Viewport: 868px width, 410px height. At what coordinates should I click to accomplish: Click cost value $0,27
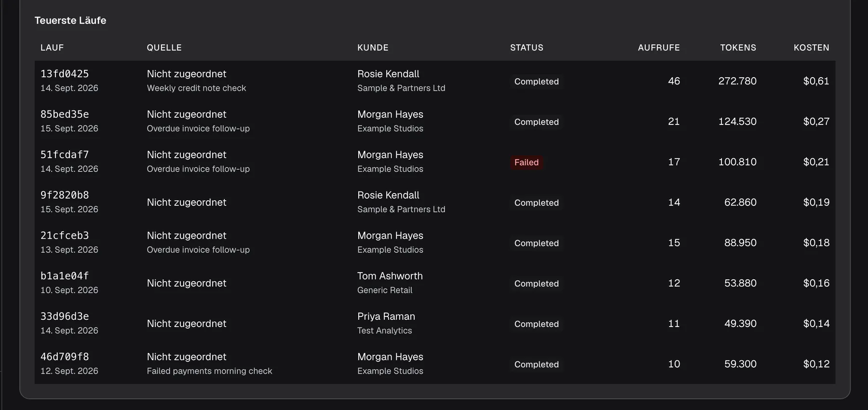(x=816, y=122)
